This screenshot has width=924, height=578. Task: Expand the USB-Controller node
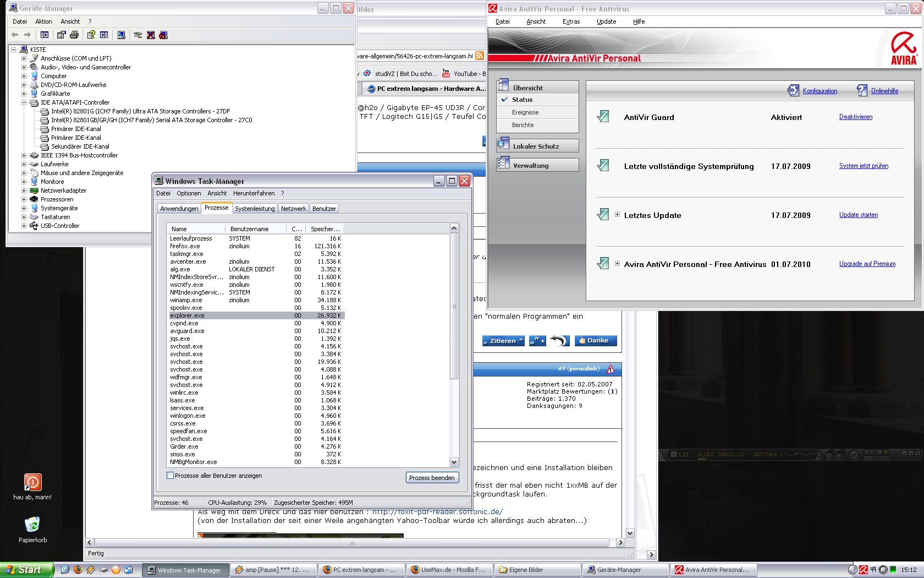(x=24, y=226)
